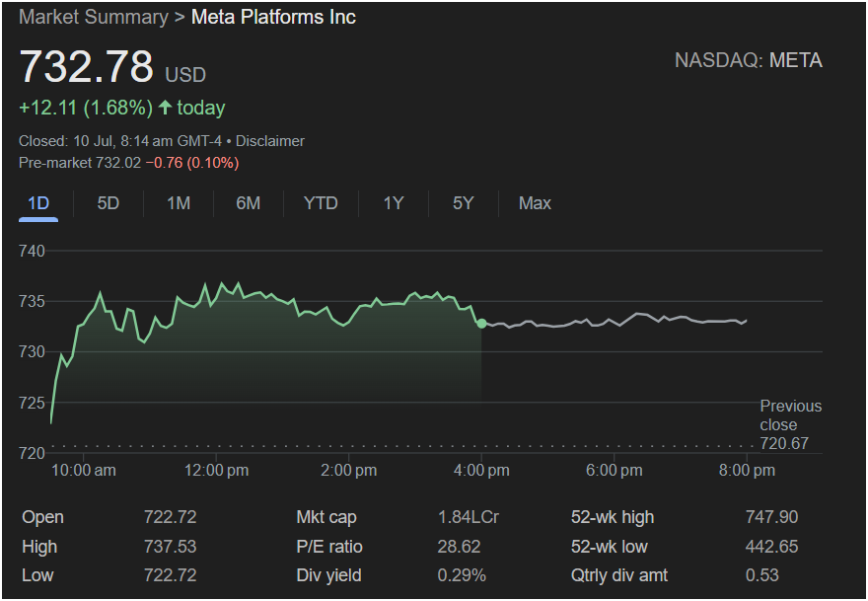868x601 pixels.
Task: Click the NASDAQ: META ticker label
Action: [749, 60]
